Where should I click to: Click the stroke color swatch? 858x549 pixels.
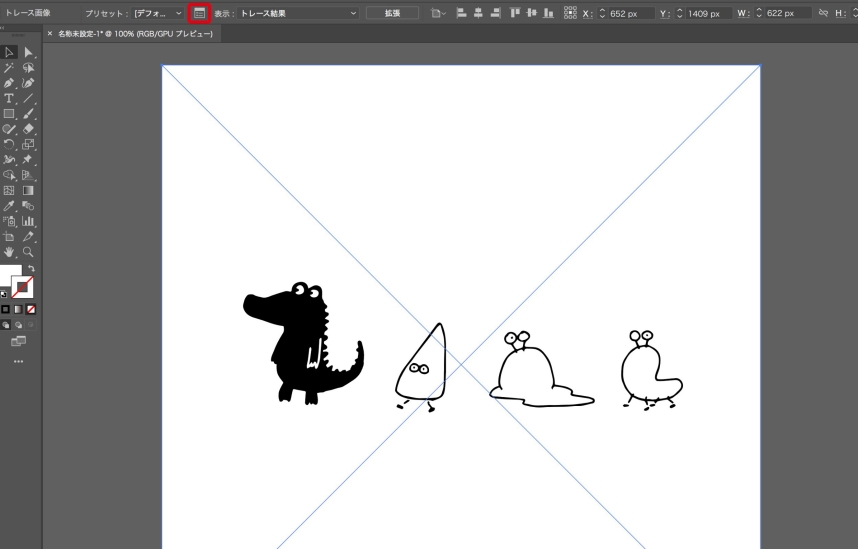23,289
